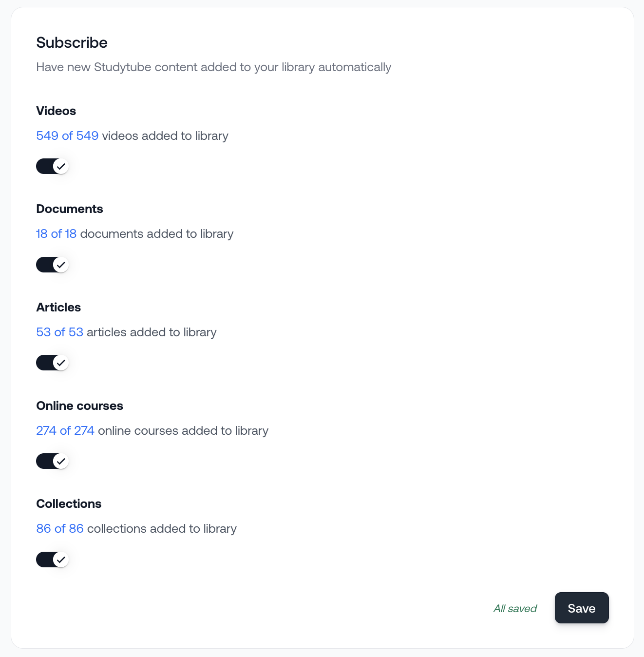This screenshot has width=644, height=657.
Task: Toggle the Online courses subscription switch
Action: 52,461
